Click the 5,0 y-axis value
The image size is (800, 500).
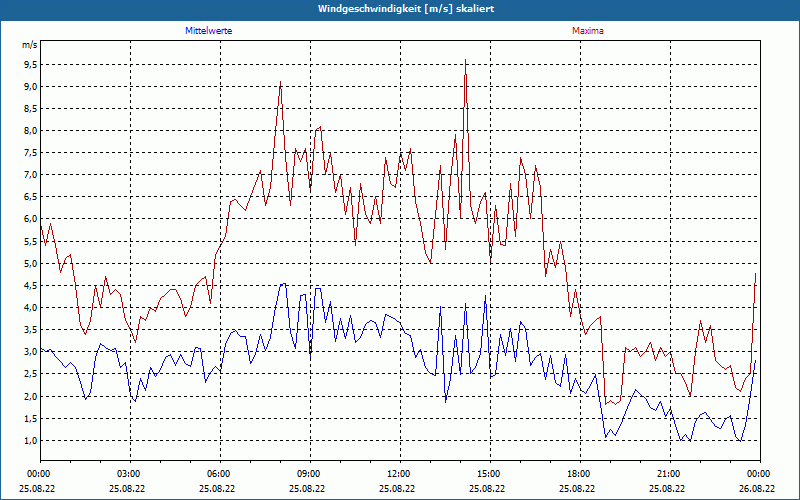(31, 264)
